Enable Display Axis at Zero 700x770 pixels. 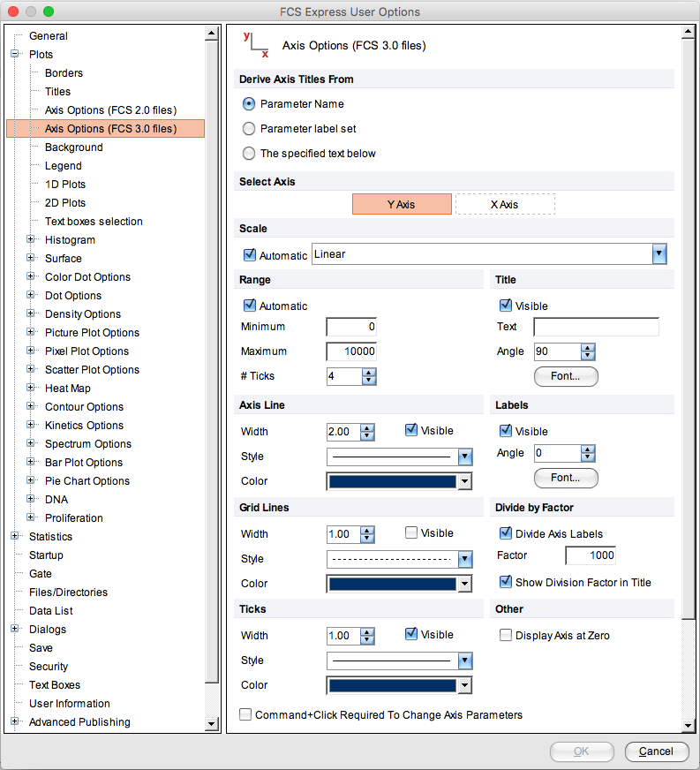(506, 636)
